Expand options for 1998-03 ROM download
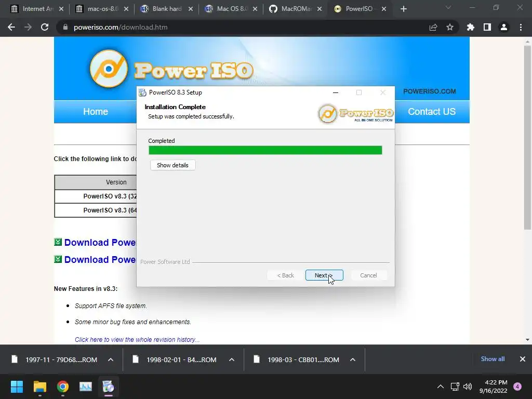Viewport: 532px width, 399px height. (x=353, y=360)
